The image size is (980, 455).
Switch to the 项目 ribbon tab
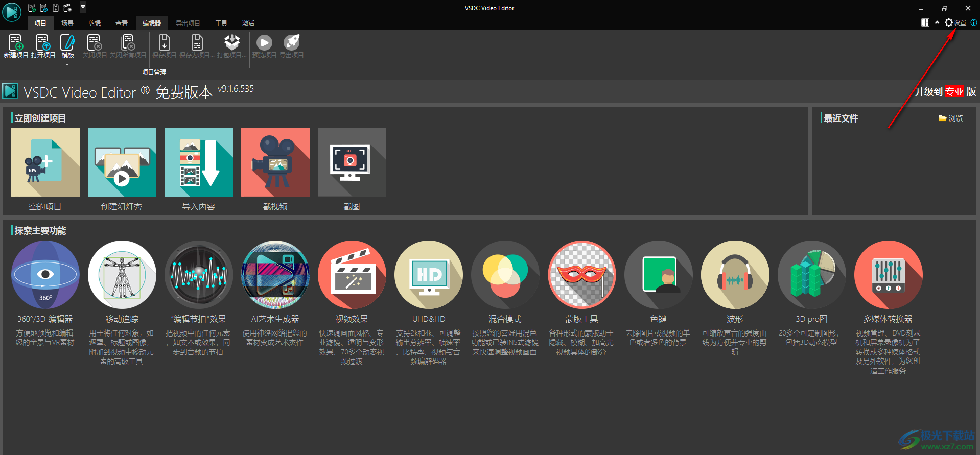(x=40, y=23)
